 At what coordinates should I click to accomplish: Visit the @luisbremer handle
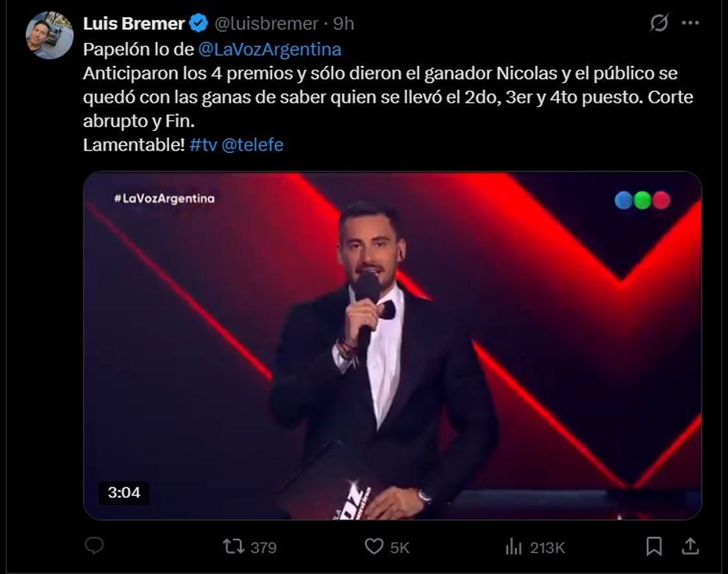[x=266, y=23]
